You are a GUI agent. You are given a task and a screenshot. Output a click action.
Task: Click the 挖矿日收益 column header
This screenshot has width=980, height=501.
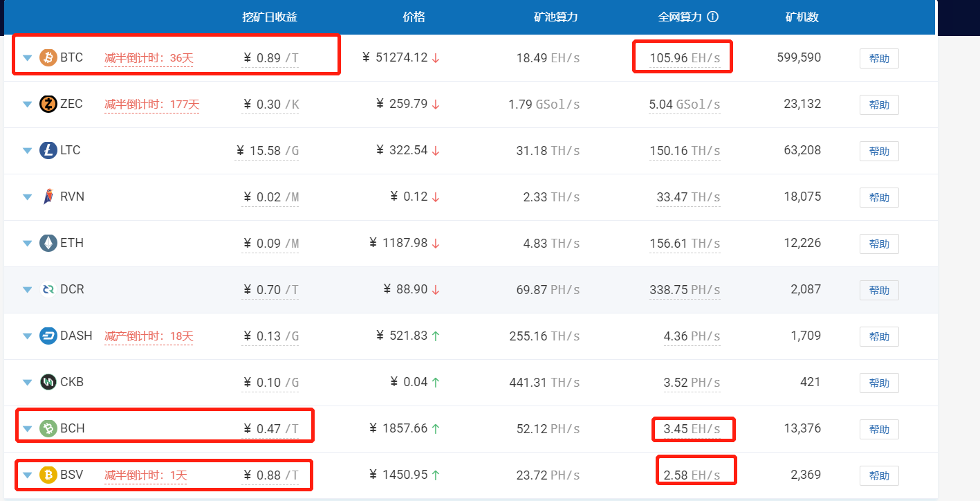point(270,17)
